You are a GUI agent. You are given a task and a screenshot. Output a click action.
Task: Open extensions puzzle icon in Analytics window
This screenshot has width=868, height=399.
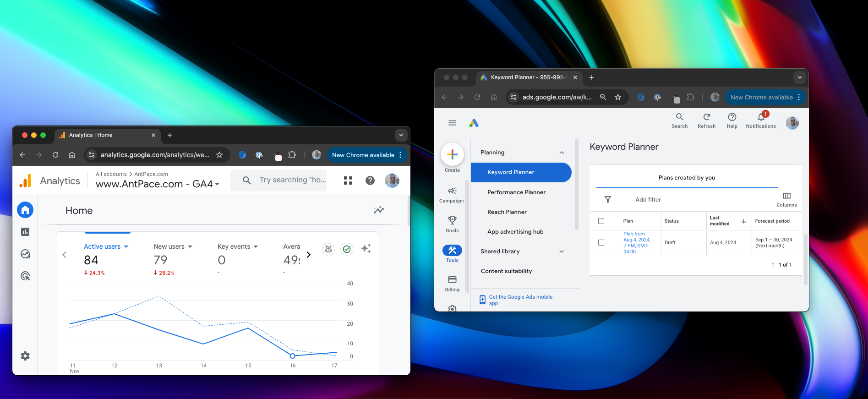point(292,155)
